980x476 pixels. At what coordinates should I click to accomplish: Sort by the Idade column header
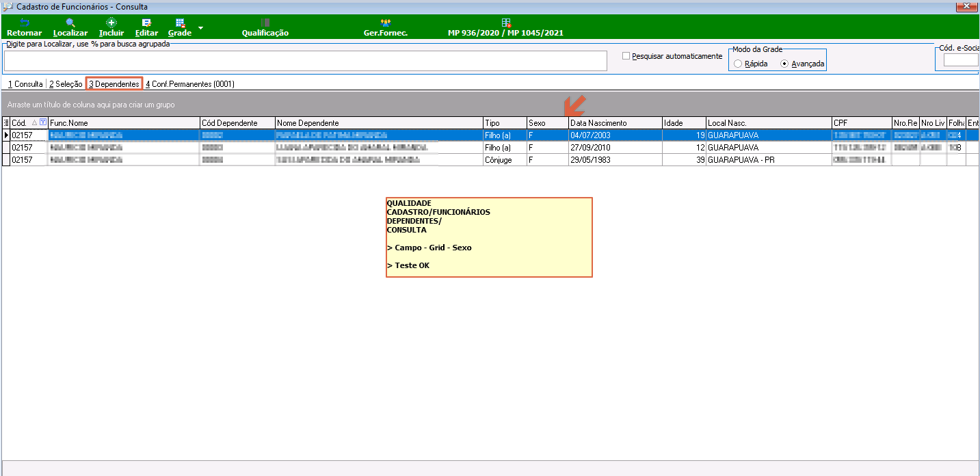[x=684, y=122]
